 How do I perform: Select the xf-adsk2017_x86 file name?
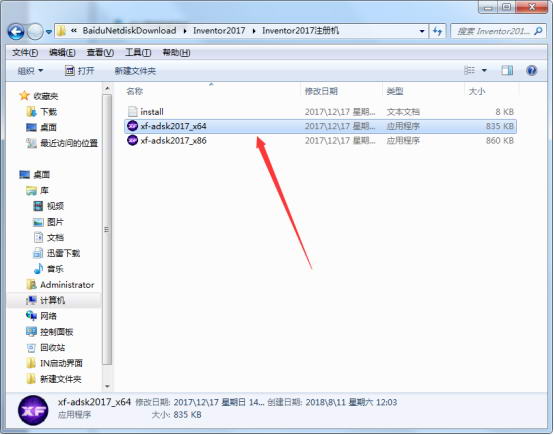[173, 141]
